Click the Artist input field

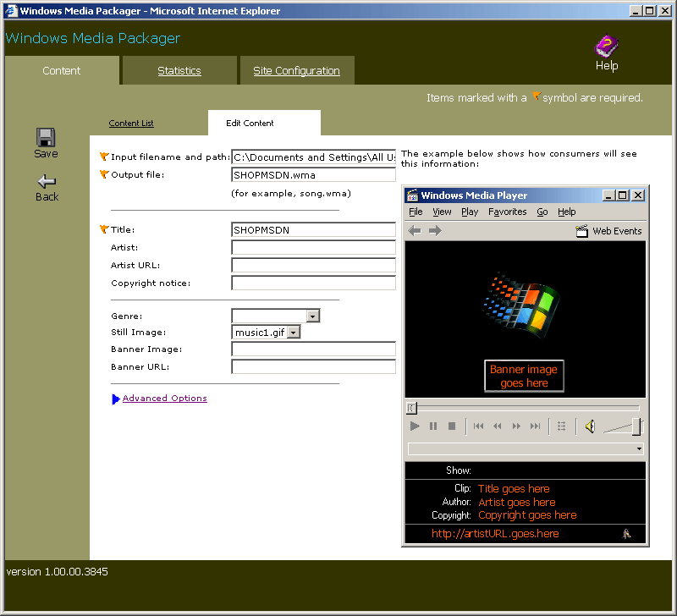click(313, 247)
